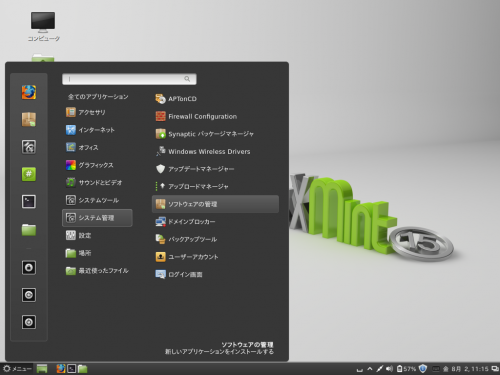Click the logout icon in sidebar
The width and height of the screenshot is (500, 375).
(x=29, y=295)
